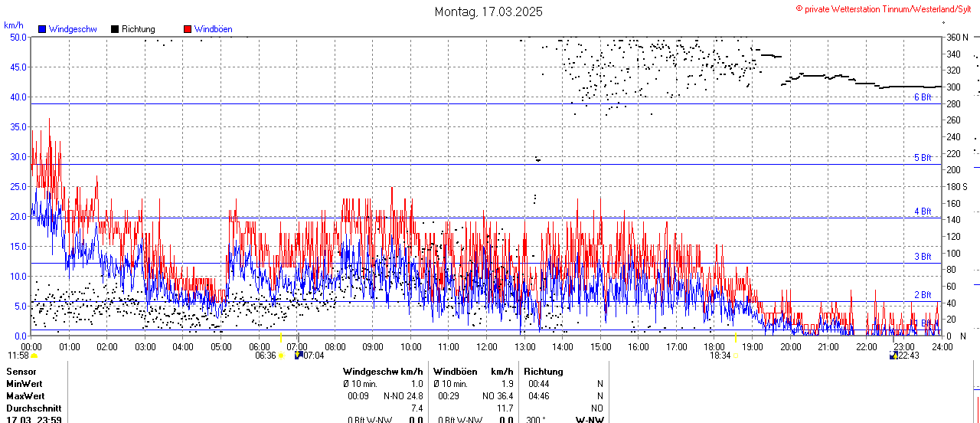980x423 pixels.
Task: Click the 6 Bft threshold label
Action: pos(923,97)
